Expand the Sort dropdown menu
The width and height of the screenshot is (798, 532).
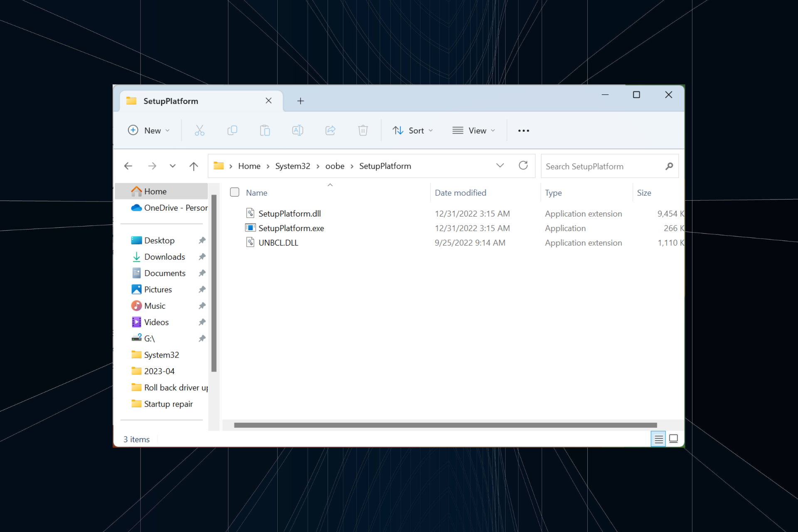click(x=416, y=131)
